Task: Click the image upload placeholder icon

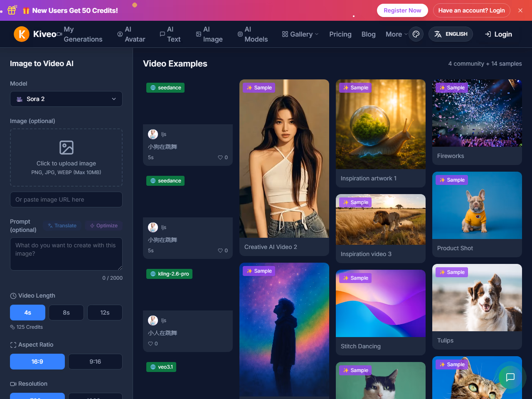Action: pyautogui.click(x=66, y=148)
